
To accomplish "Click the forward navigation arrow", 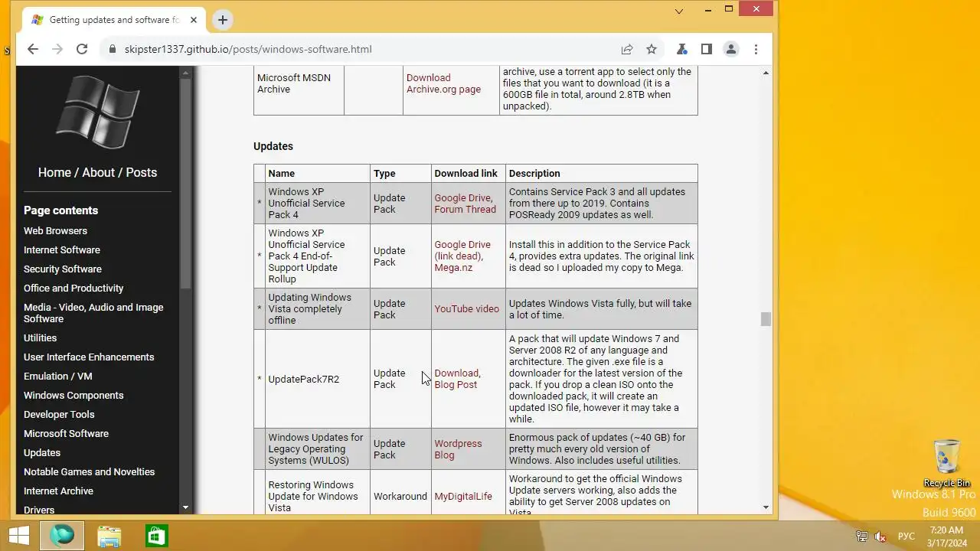I will (57, 49).
